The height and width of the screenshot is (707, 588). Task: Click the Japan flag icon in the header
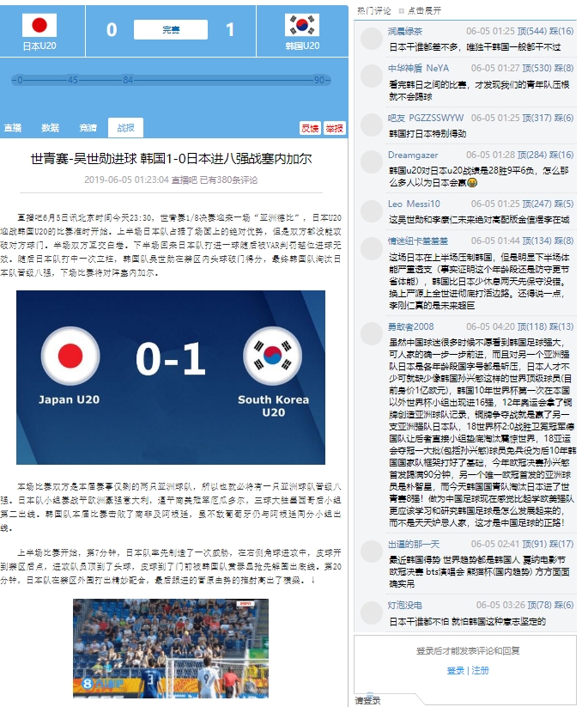pyautogui.click(x=39, y=25)
